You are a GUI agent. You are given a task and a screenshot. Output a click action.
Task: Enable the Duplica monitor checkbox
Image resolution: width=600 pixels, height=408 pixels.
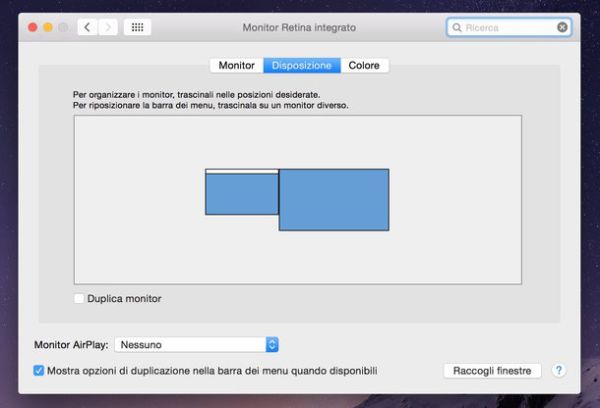(79, 299)
